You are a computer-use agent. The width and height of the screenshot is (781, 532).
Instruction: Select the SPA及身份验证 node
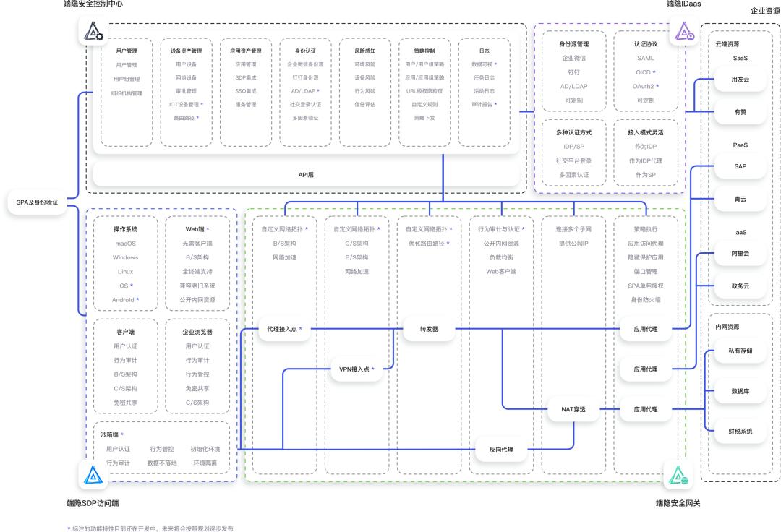coord(38,202)
